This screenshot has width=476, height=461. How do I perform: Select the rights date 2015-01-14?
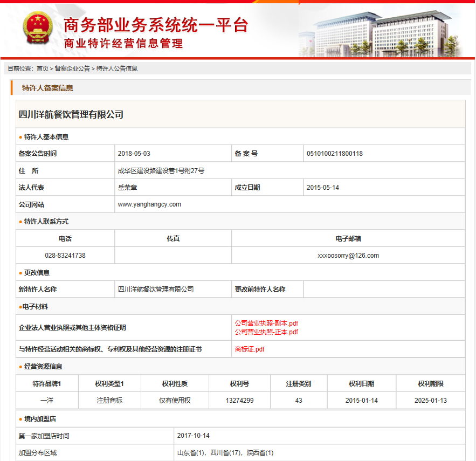coord(362,401)
